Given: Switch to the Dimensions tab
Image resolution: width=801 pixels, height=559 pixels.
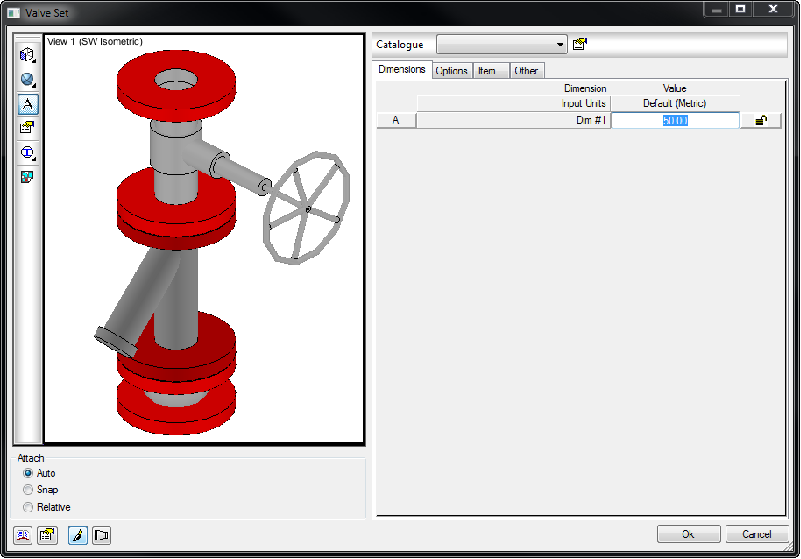Looking at the screenshot, I should (402, 69).
